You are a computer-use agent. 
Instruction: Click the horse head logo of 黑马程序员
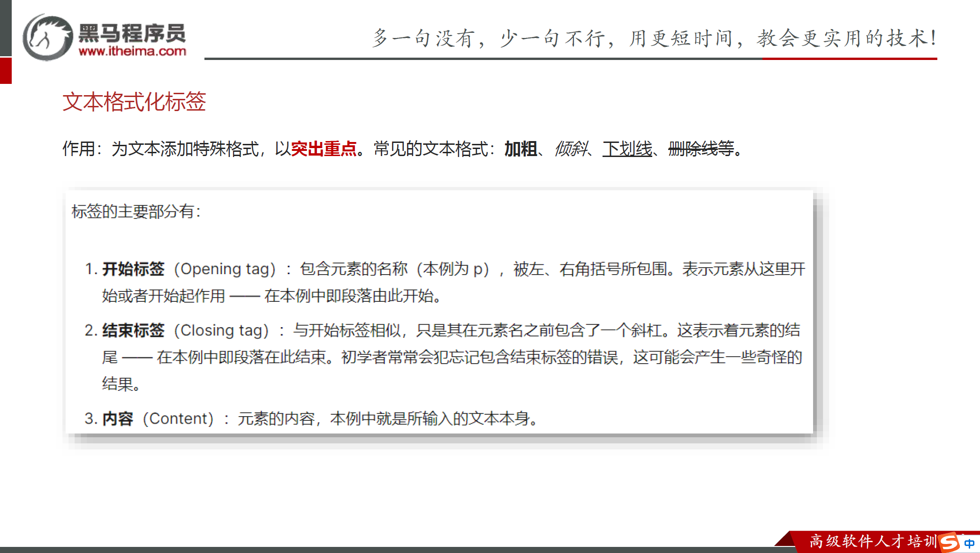pyautogui.click(x=47, y=37)
